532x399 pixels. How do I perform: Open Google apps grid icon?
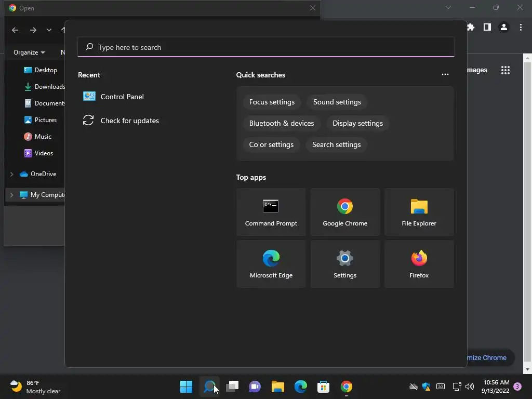[505, 70]
